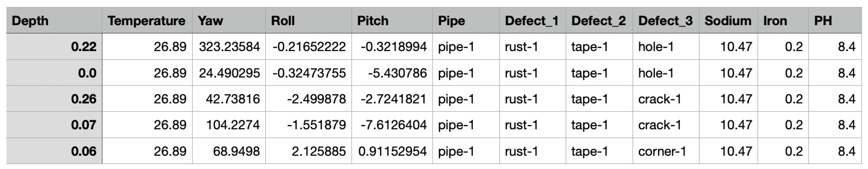868x169 pixels.
Task: Click the depth cell with value 0.0
Action: (87, 73)
